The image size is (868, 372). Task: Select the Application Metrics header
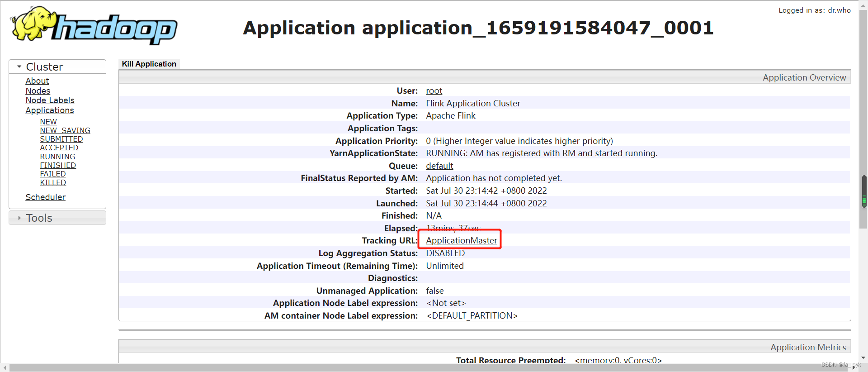click(x=808, y=347)
